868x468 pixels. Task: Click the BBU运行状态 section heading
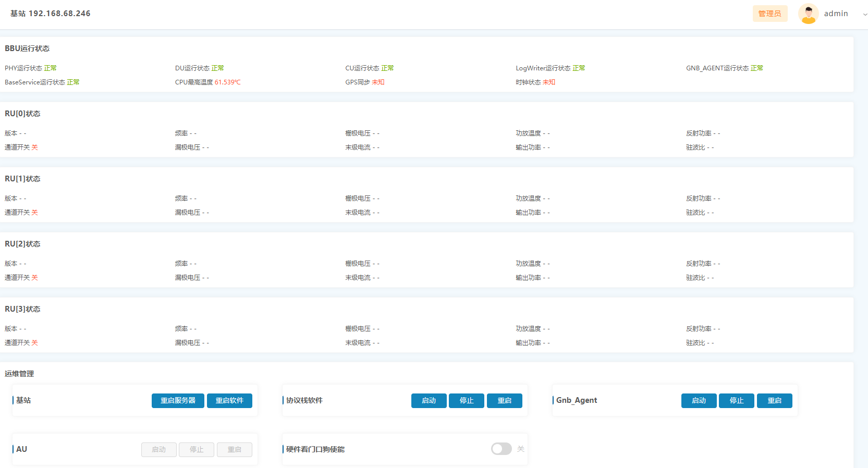[x=27, y=48]
